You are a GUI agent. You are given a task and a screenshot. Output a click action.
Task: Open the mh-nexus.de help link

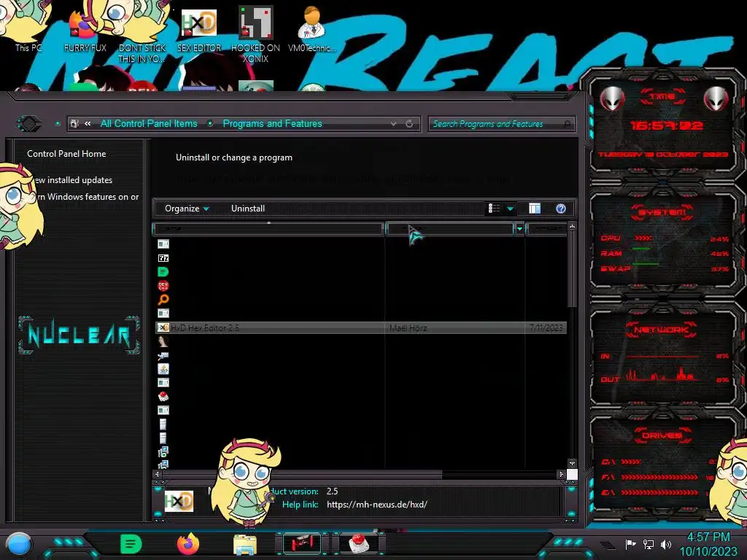pos(377,505)
